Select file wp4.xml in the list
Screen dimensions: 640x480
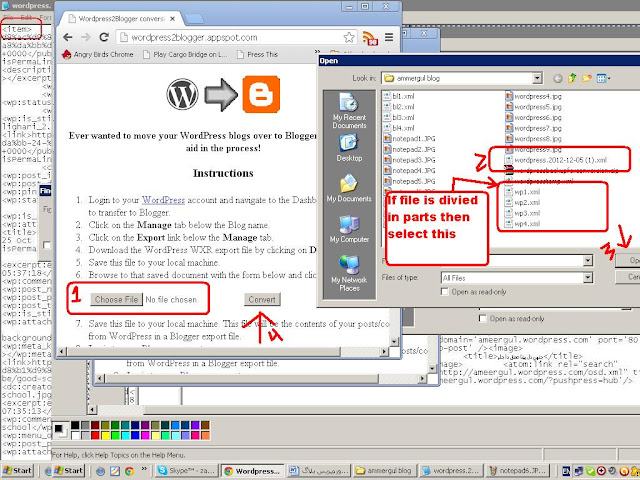522,224
